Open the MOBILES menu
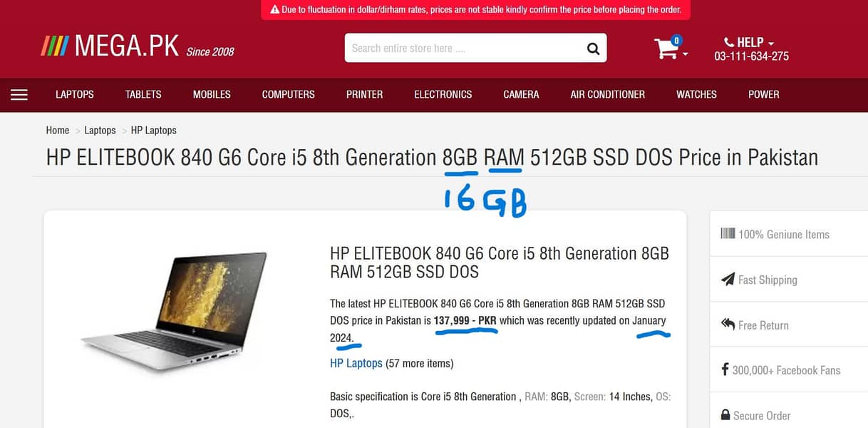 tap(212, 94)
